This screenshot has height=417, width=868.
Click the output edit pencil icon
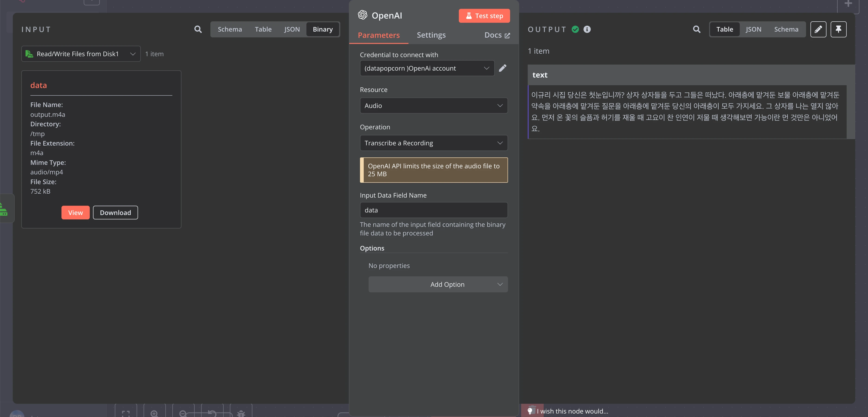[818, 29]
